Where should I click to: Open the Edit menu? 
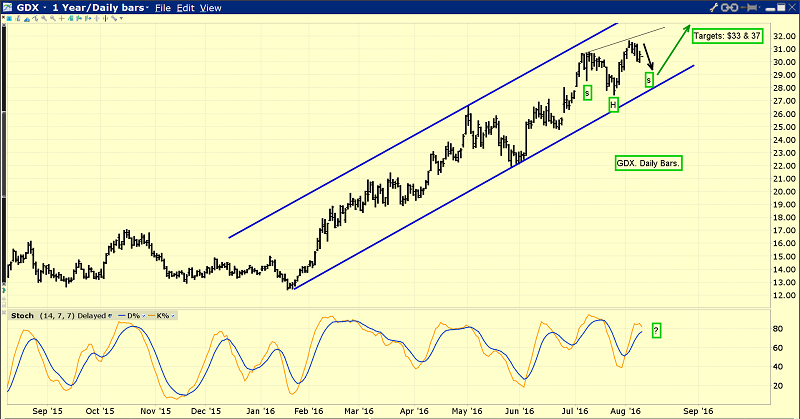[186, 8]
